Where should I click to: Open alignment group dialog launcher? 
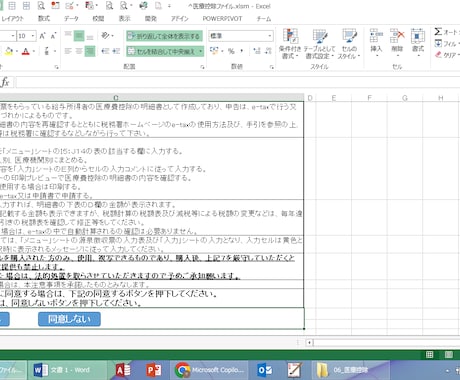click(x=202, y=67)
